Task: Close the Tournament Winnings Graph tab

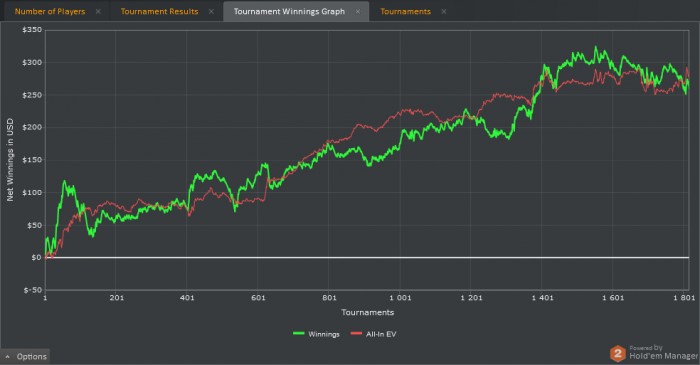Action: coord(358,12)
